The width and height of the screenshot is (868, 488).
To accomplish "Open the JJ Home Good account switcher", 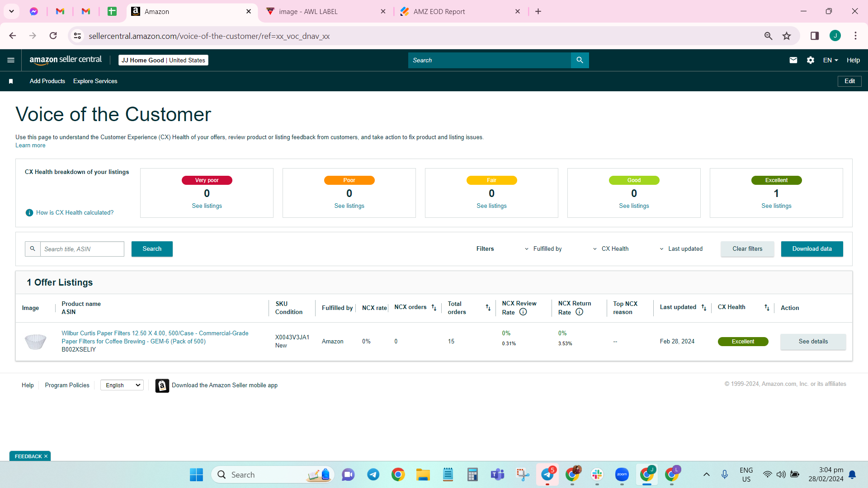I will [x=163, y=60].
